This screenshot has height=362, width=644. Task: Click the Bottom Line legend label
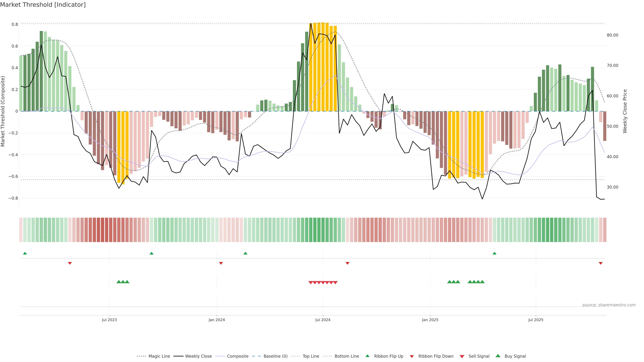346,356
